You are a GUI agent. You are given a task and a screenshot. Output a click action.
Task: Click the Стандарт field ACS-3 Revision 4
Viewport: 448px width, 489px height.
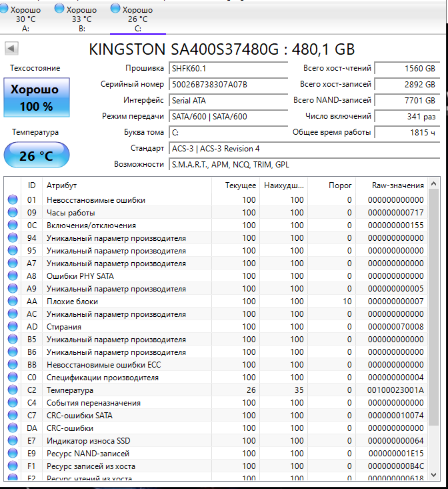point(305,149)
